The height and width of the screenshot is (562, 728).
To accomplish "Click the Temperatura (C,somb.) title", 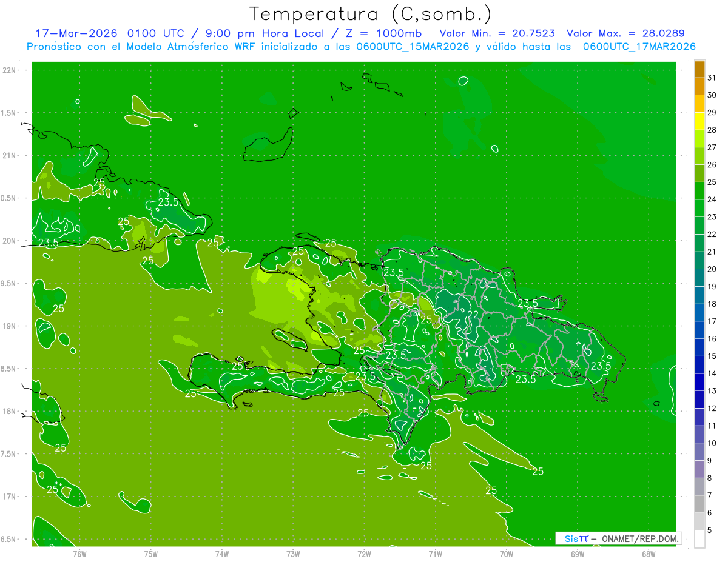I will (x=371, y=14).
